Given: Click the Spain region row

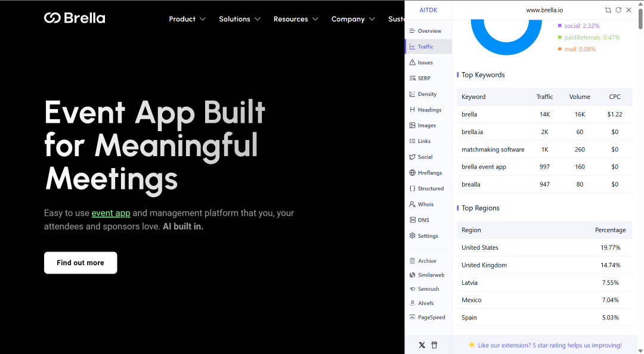Looking at the screenshot, I should click(544, 318).
